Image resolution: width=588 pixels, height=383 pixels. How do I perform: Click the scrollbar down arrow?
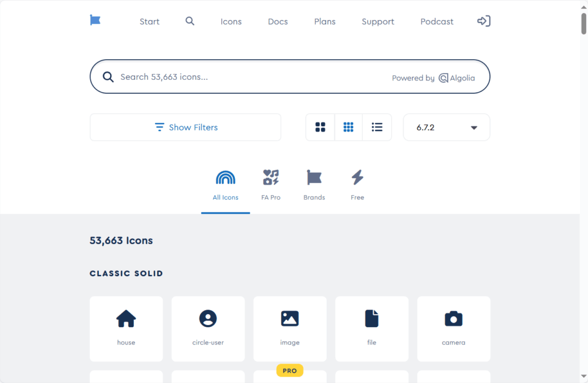pyautogui.click(x=584, y=376)
